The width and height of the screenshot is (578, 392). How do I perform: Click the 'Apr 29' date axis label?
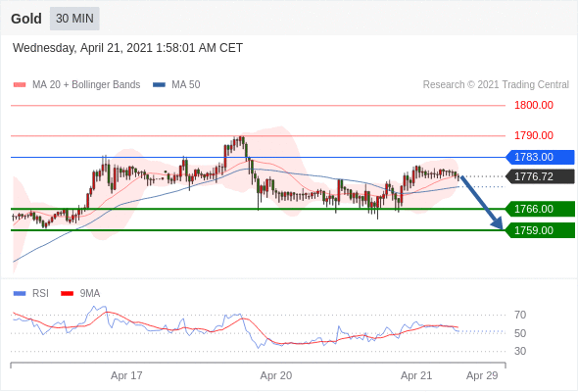(x=482, y=375)
